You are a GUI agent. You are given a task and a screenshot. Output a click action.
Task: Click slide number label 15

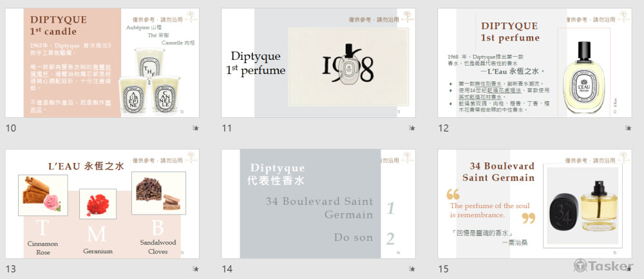(x=444, y=269)
